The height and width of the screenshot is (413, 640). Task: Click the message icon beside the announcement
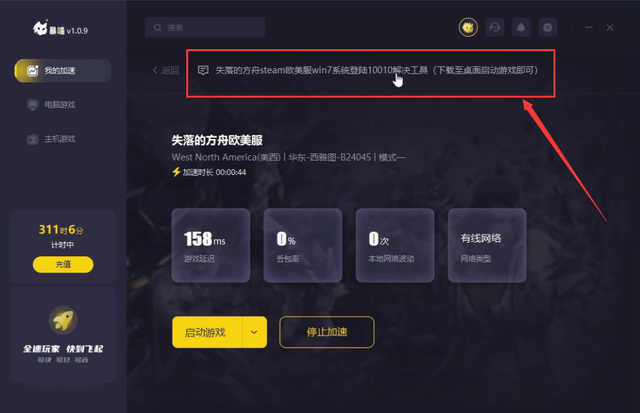203,70
